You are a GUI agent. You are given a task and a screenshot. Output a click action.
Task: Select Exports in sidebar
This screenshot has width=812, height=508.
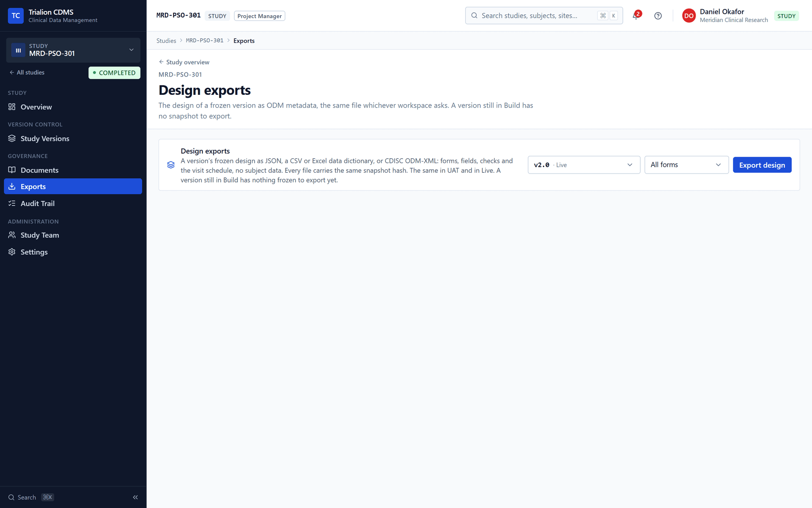73,186
